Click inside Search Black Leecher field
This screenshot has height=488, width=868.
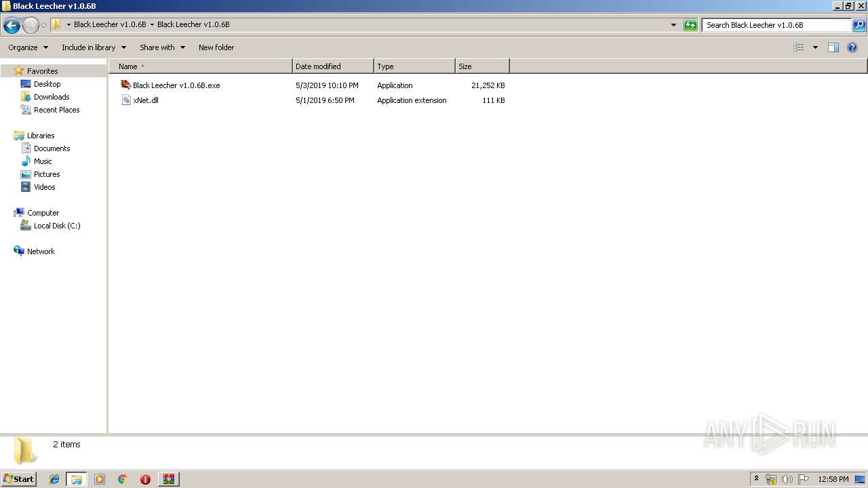(x=776, y=25)
